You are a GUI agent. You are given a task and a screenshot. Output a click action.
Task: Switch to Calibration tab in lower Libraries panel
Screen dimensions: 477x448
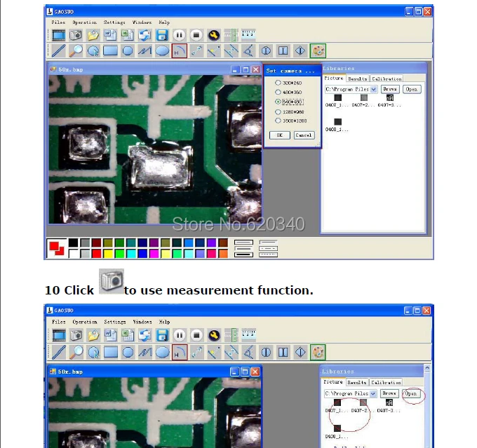(386, 382)
